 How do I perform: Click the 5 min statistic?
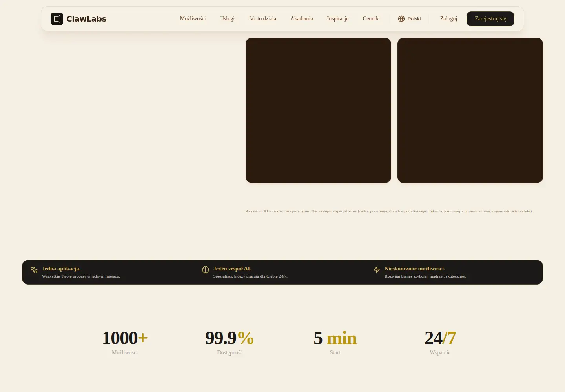pos(335,338)
